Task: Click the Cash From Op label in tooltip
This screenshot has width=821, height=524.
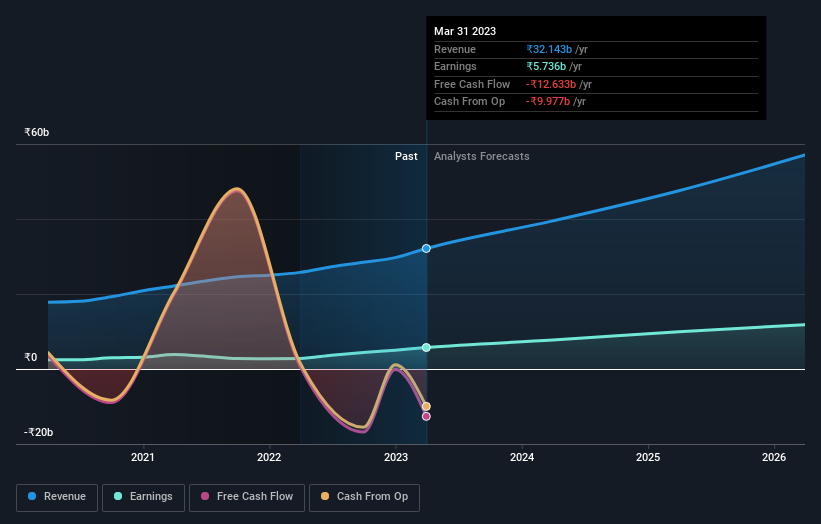Action: (x=469, y=102)
